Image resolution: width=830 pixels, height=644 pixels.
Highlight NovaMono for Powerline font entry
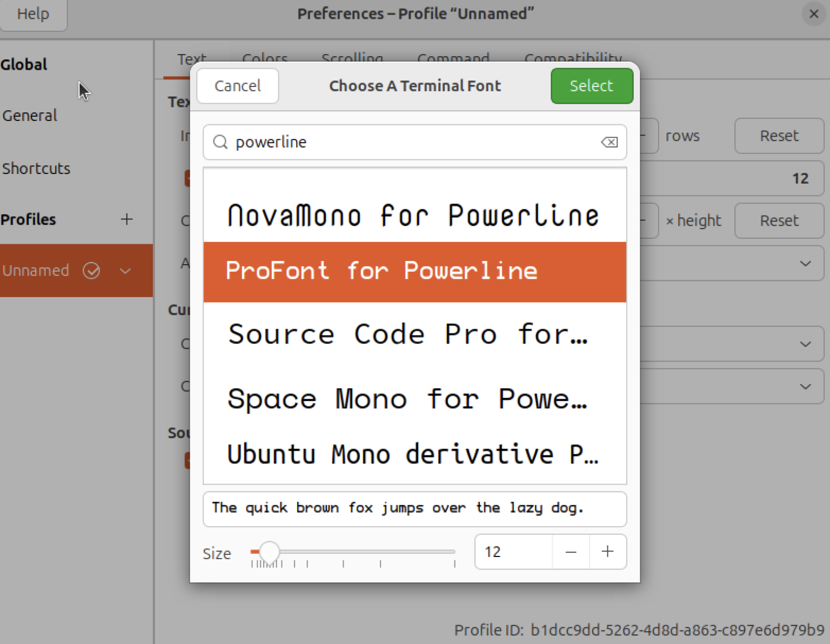pyautogui.click(x=413, y=215)
